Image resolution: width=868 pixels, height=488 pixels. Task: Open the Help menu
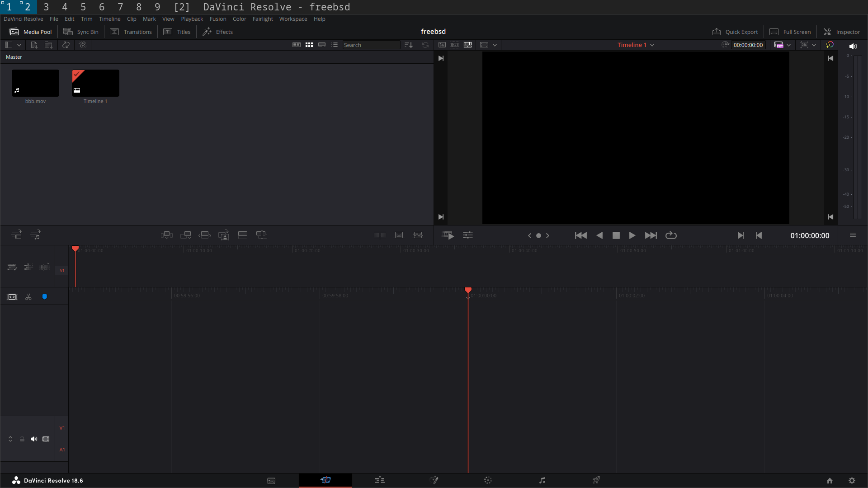tap(320, 19)
